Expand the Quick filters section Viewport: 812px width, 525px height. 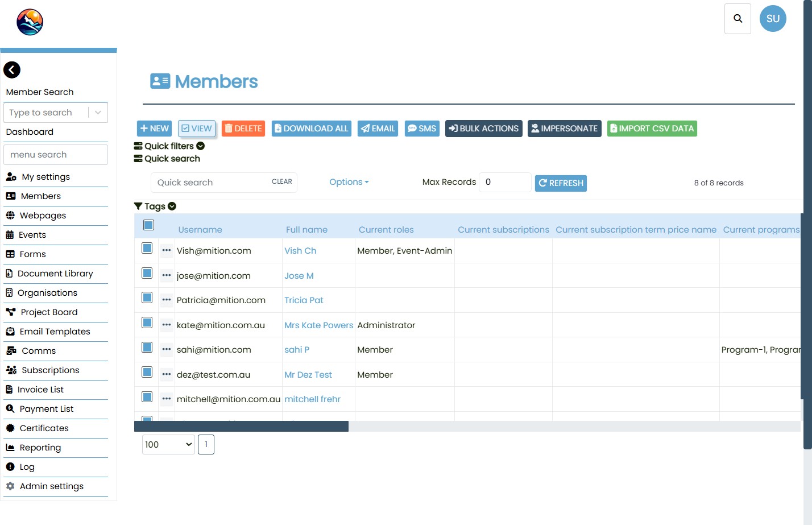(x=169, y=146)
